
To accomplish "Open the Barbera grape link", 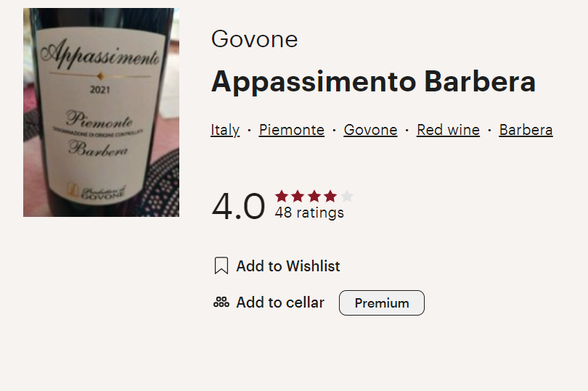I will point(526,130).
